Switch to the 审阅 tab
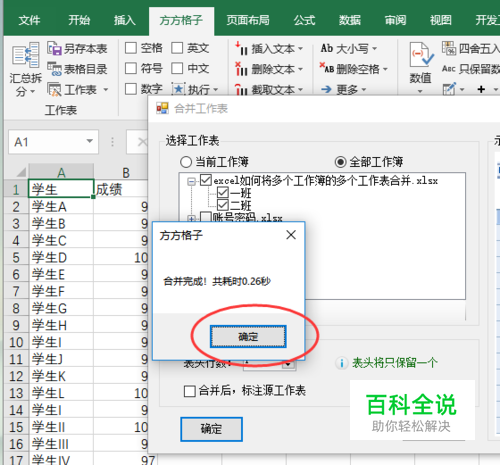This screenshot has height=465, width=500. click(x=395, y=20)
